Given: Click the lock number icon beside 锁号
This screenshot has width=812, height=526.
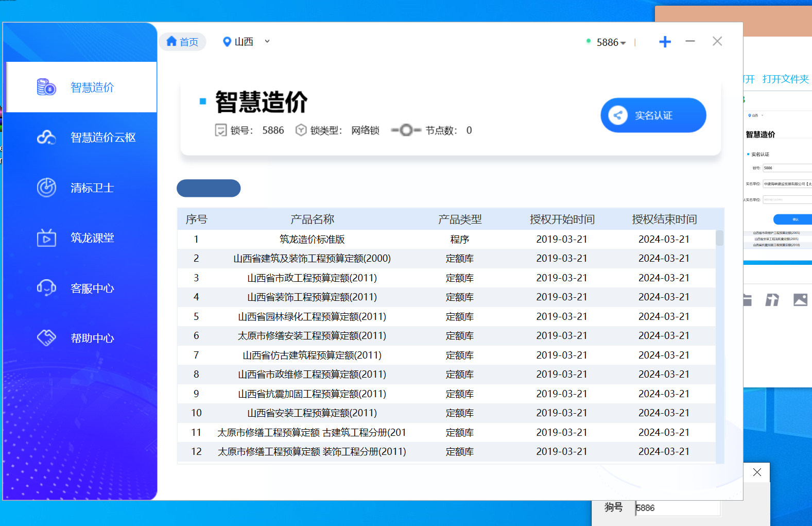Looking at the screenshot, I should [221, 130].
